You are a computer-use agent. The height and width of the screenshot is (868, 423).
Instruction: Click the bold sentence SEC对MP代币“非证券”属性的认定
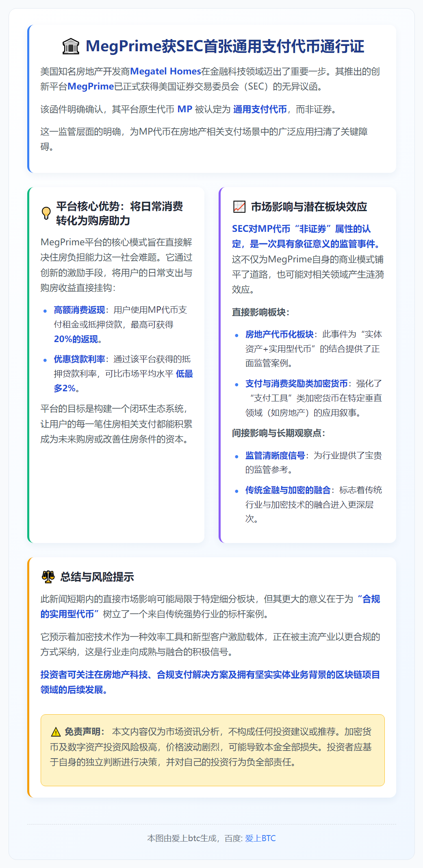tap(306, 236)
